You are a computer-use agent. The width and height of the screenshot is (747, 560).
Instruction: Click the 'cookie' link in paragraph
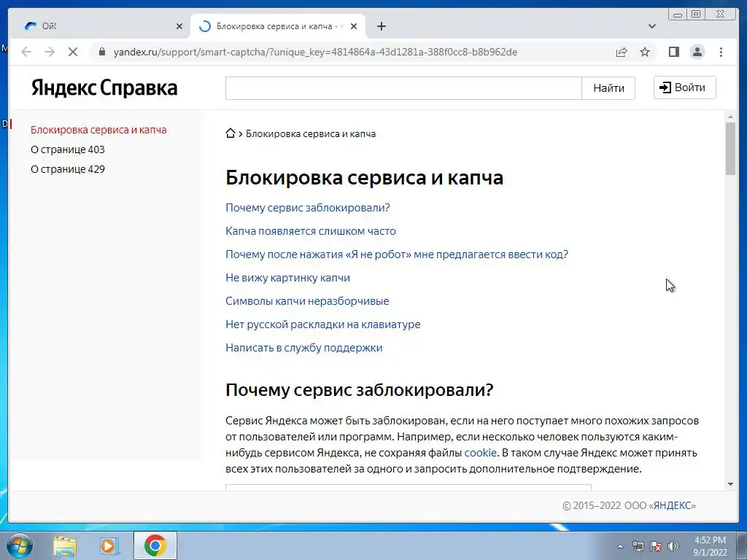[x=480, y=453]
